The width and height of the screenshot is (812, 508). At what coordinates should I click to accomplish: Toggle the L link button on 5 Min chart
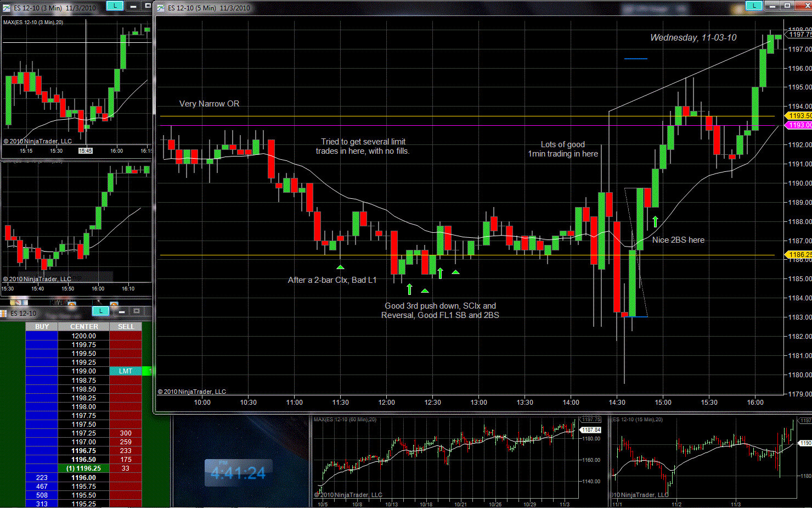pyautogui.click(x=754, y=5)
